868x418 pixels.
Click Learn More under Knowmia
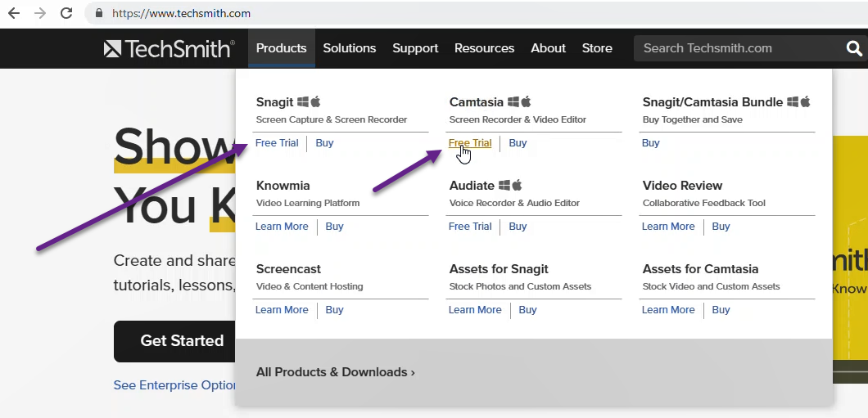(282, 227)
